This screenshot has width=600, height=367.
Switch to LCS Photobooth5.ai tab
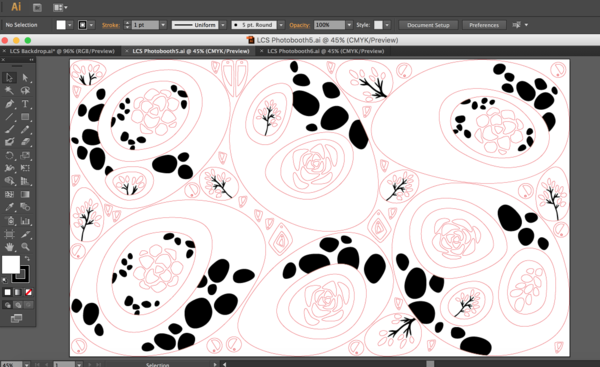click(191, 51)
